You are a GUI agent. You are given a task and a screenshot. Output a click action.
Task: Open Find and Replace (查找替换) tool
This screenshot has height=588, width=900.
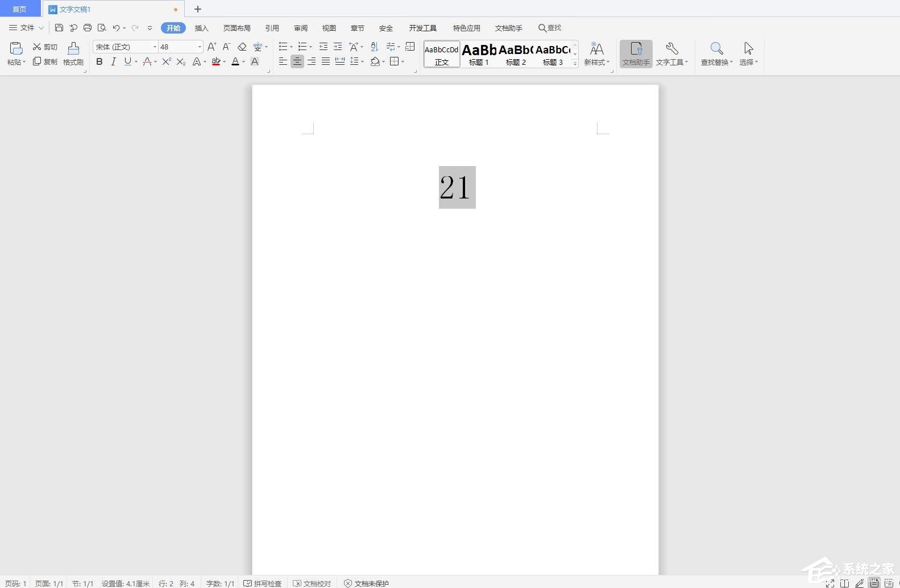pyautogui.click(x=716, y=54)
